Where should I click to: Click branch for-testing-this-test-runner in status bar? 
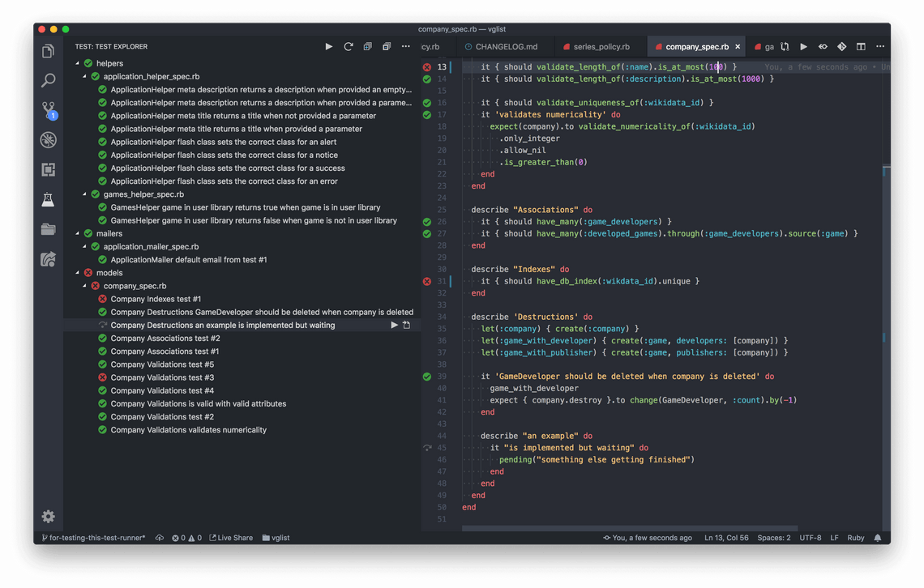(x=94, y=538)
